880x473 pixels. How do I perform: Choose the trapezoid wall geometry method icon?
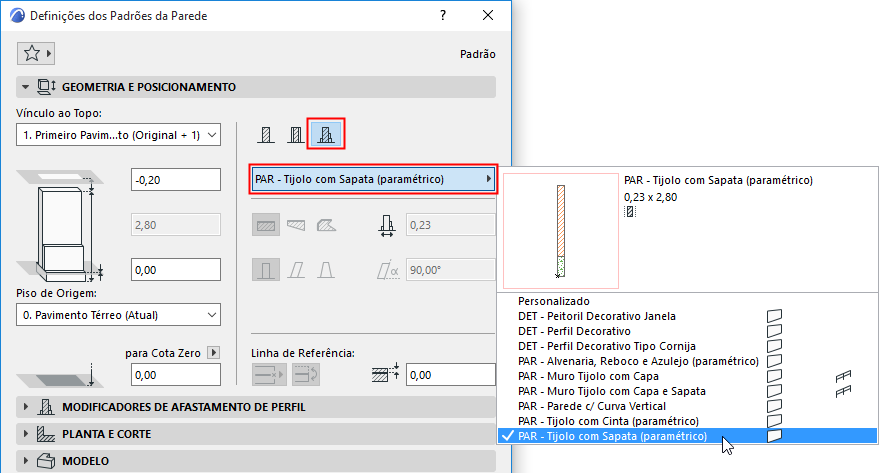296,225
